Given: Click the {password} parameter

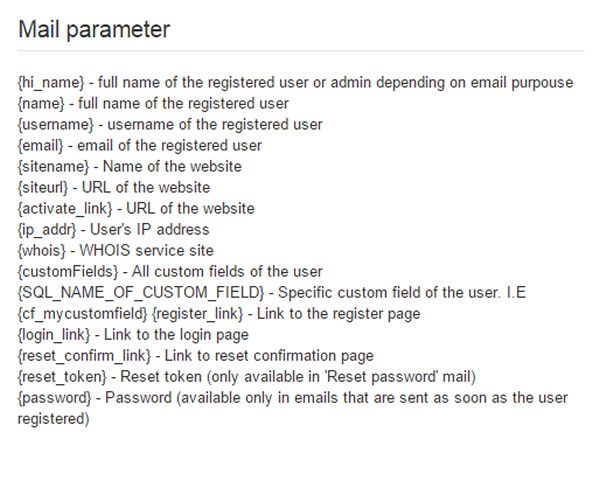Looking at the screenshot, I should point(55,398).
